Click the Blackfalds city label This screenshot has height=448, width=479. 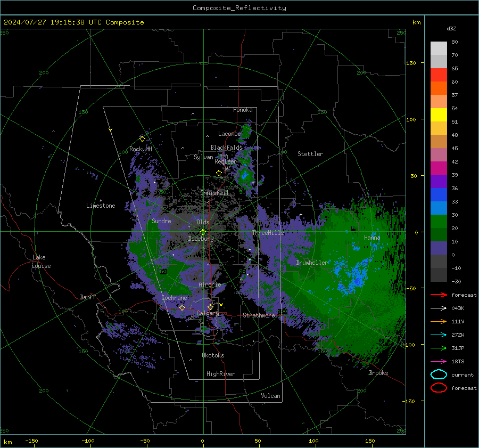(x=226, y=148)
